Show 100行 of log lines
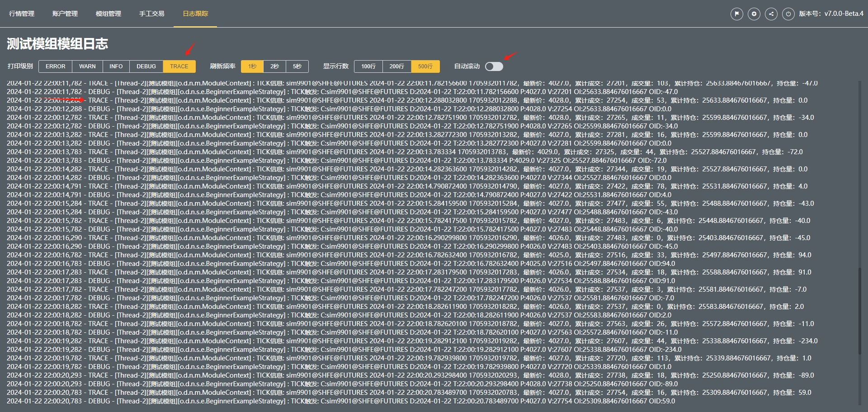Viewport: 868px width, 412px height. click(368, 66)
